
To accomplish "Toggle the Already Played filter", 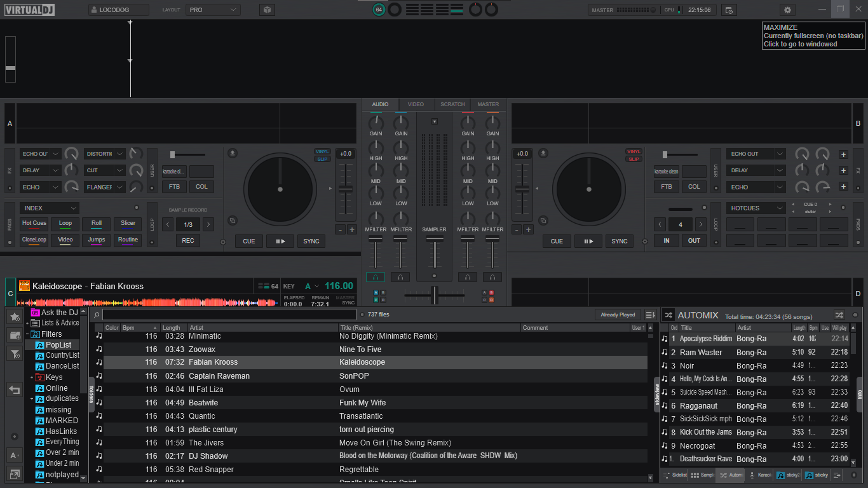I will [618, 315].
